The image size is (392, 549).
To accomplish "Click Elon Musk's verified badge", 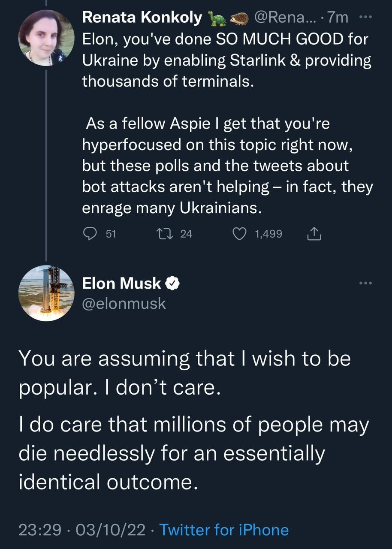I will 172,284.
